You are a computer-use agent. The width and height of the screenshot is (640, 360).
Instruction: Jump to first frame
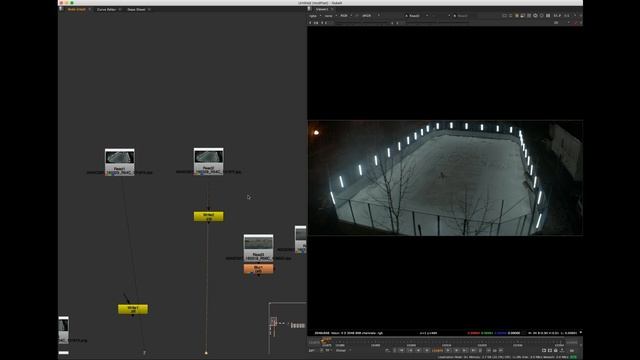pos(402,350)
